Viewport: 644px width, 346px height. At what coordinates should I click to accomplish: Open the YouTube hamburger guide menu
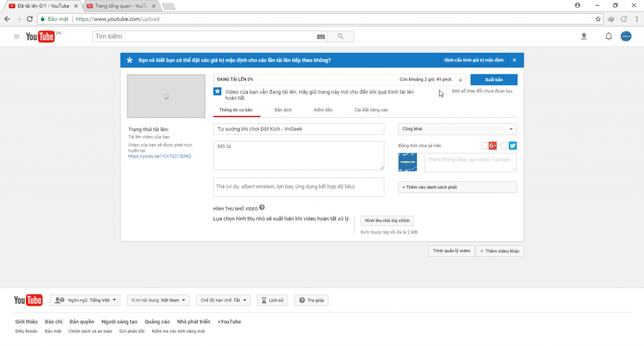[x=16, y=36]
